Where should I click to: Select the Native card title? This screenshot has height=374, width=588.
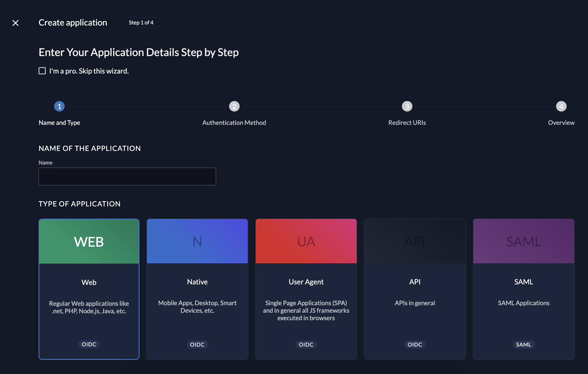(197, 282)
